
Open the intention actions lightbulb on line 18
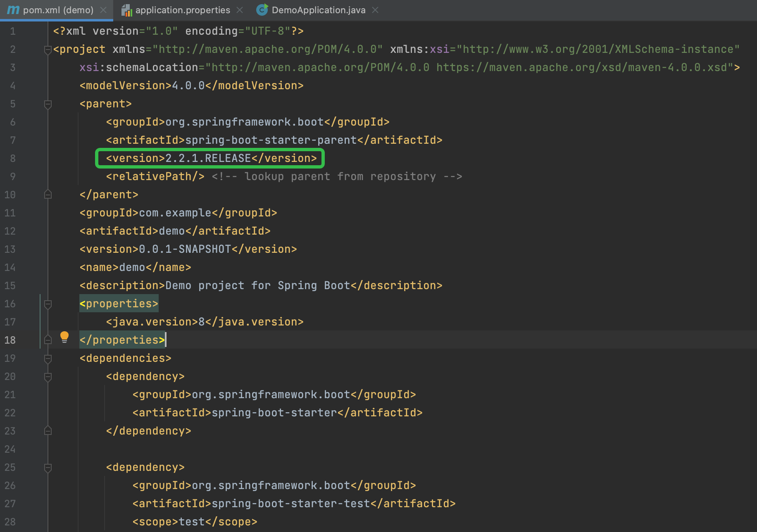point(64,337)
